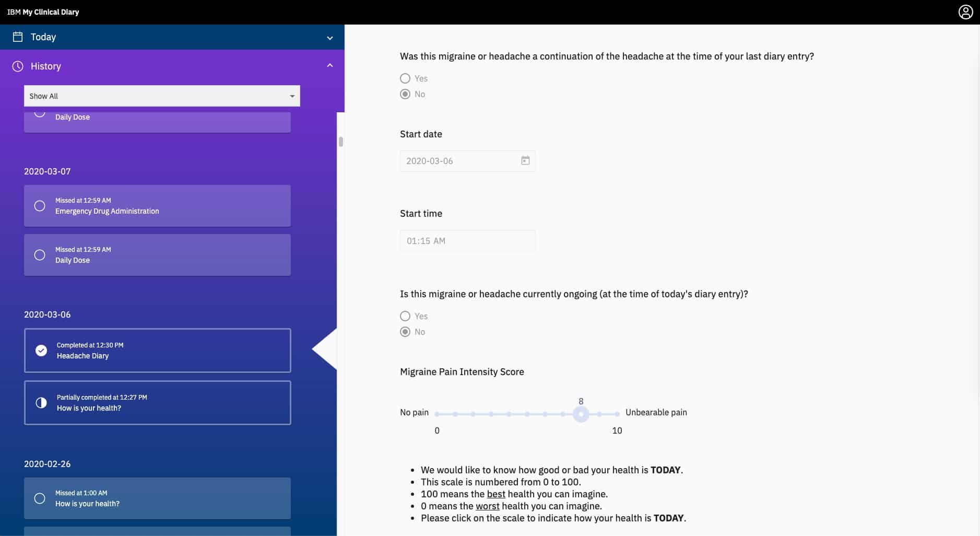Click the half-circle partially completed status icon
Viewport: 980px width, 536px height.
[x=41, y=403]
